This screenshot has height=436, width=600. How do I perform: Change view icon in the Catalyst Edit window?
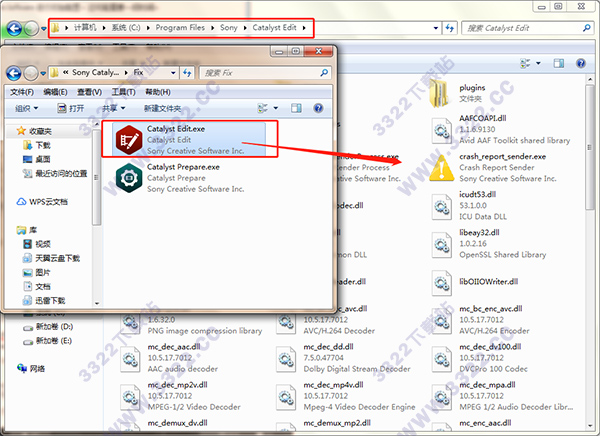pyautogui.click(x=525, y=63)
